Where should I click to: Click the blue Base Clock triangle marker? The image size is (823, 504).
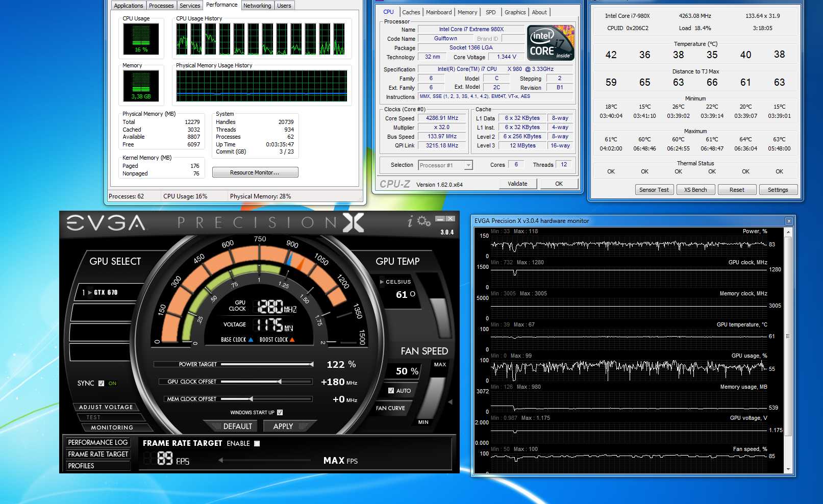click(x=251, y=340)
